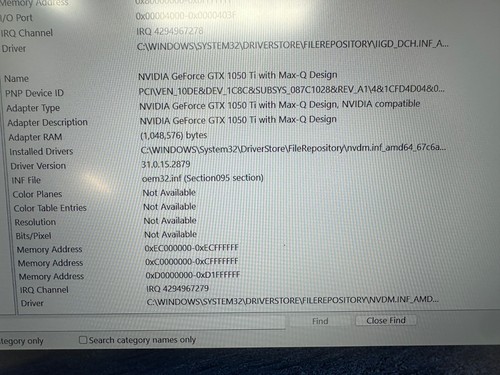
Task: Select the Driver Version label
Action: pos(38,166)
